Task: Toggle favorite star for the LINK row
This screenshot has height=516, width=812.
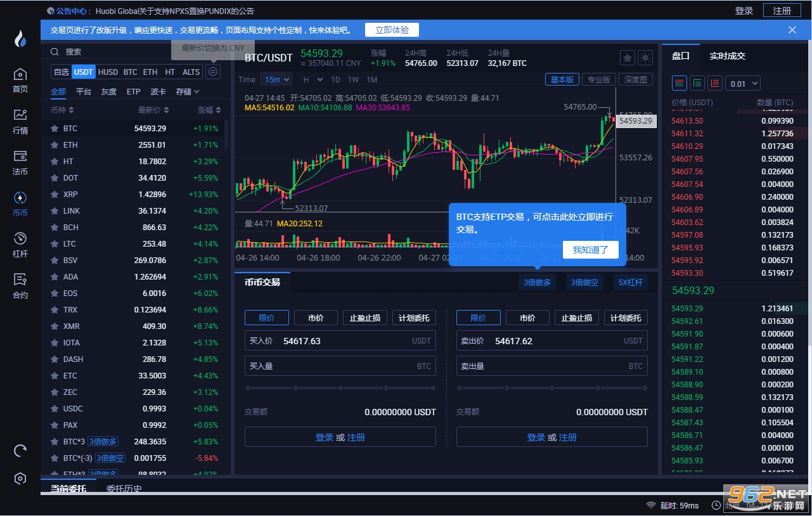Action: coord(55,210)
